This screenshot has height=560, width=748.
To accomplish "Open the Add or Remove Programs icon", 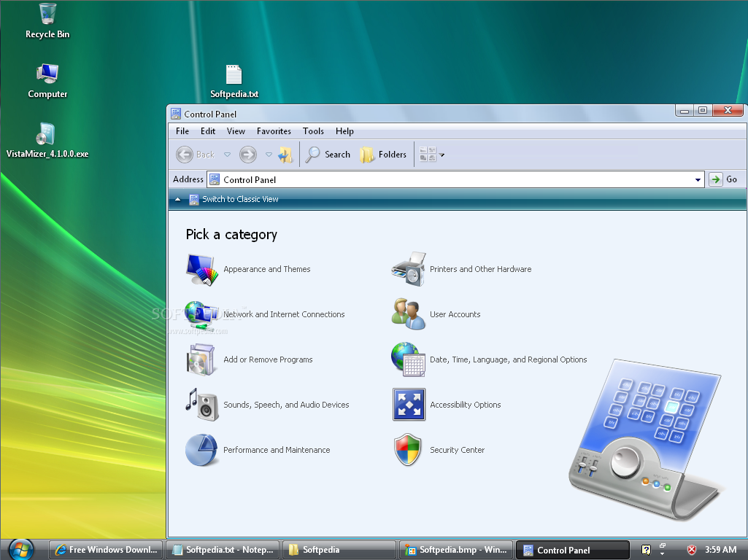I will pyautogui.click(x=201, y=359).
